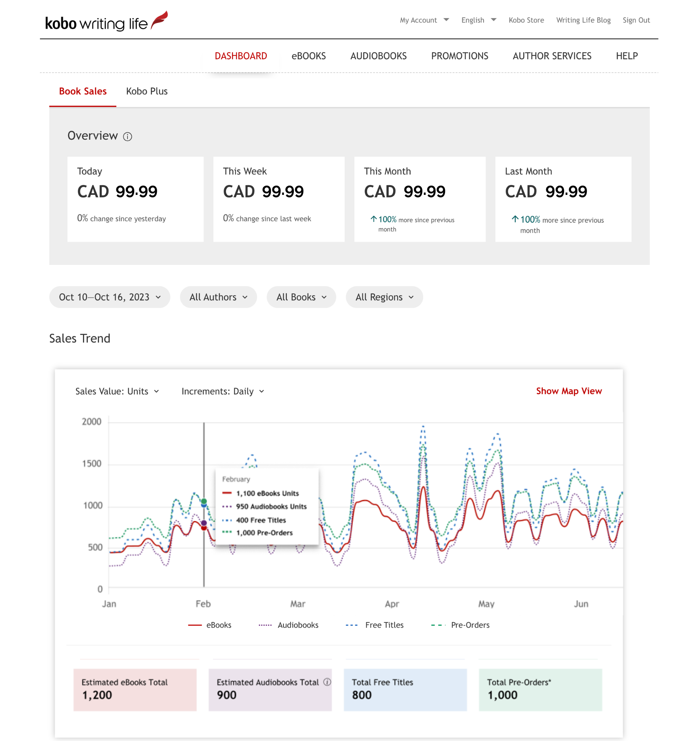The height and width of the screenshot is (741, 700).
Task: Open the English language dropdown
Action: [x=478, y=20]
